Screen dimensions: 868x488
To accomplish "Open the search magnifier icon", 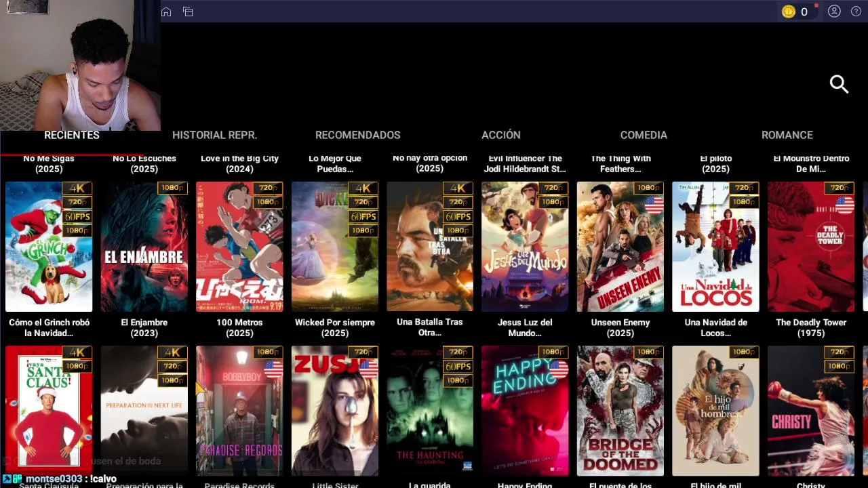I will pyautogui.click(x=840, y=84).
